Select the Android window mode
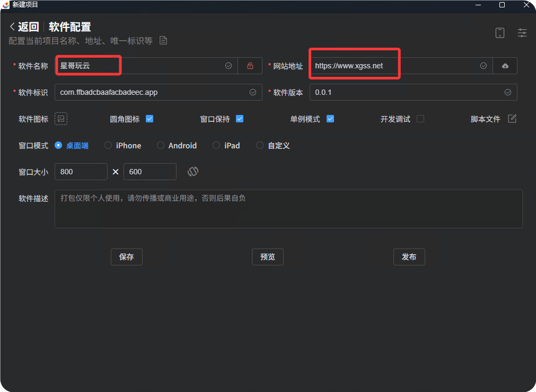Image resolution: width=536 pixels, height=392 pixels. (177, 146)
